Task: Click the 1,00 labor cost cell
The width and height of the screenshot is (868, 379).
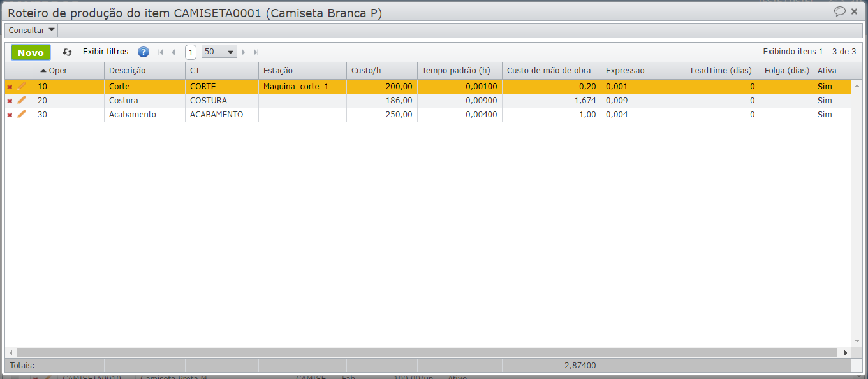Action: click(x=552, y=115)
